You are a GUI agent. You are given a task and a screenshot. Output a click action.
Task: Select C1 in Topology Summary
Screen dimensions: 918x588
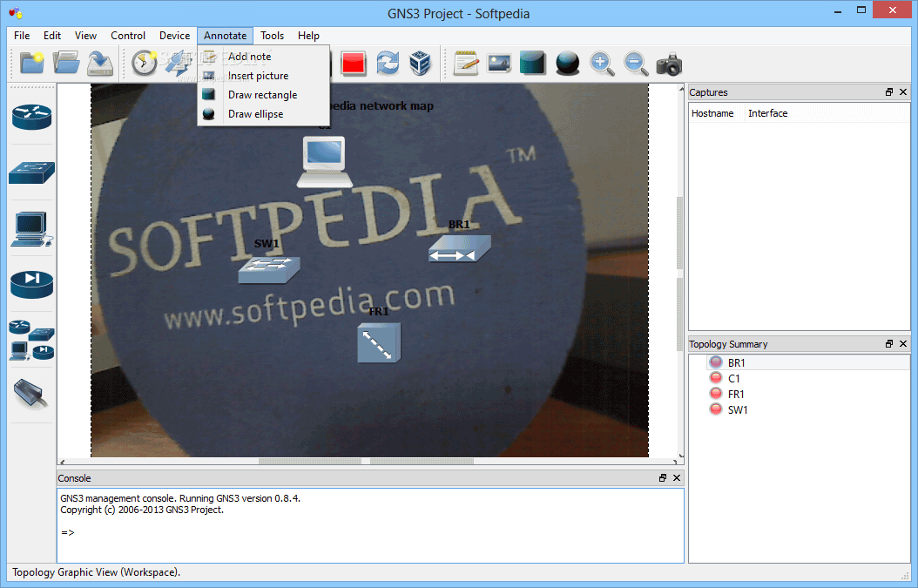733,379
